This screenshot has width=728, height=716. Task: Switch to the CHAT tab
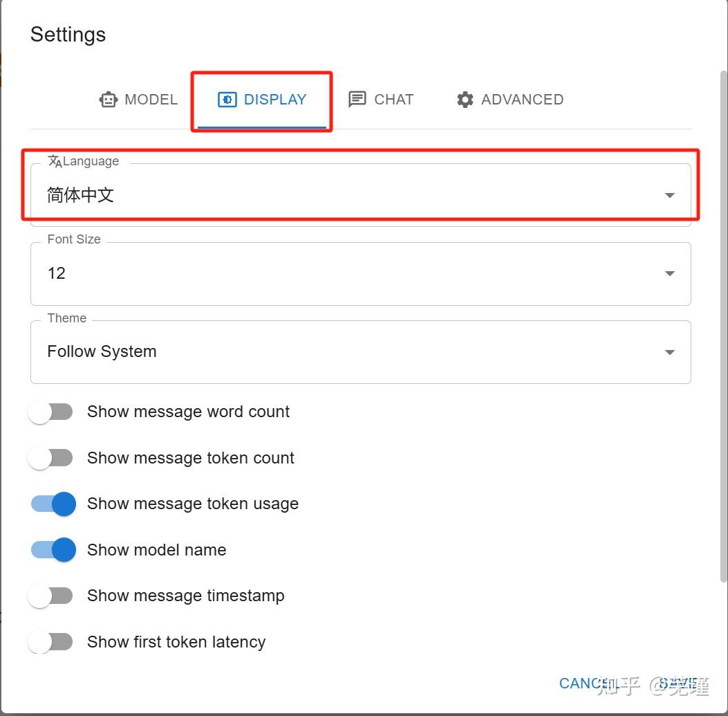coord(381,100)
